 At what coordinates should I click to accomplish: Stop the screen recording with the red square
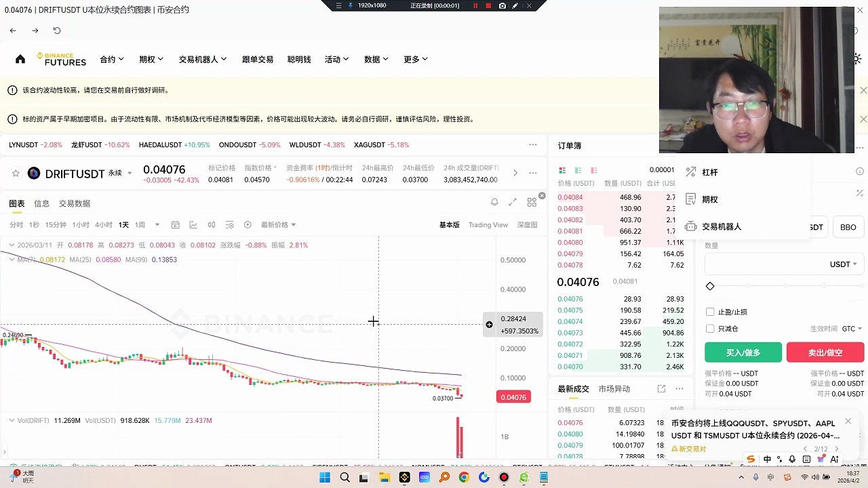(x=488, y=5)
